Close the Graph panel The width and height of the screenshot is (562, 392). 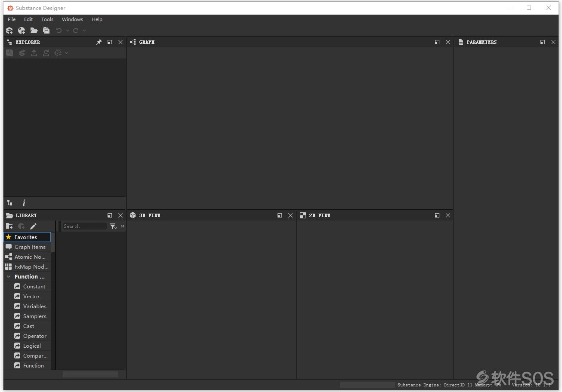[x=448, y=42]
